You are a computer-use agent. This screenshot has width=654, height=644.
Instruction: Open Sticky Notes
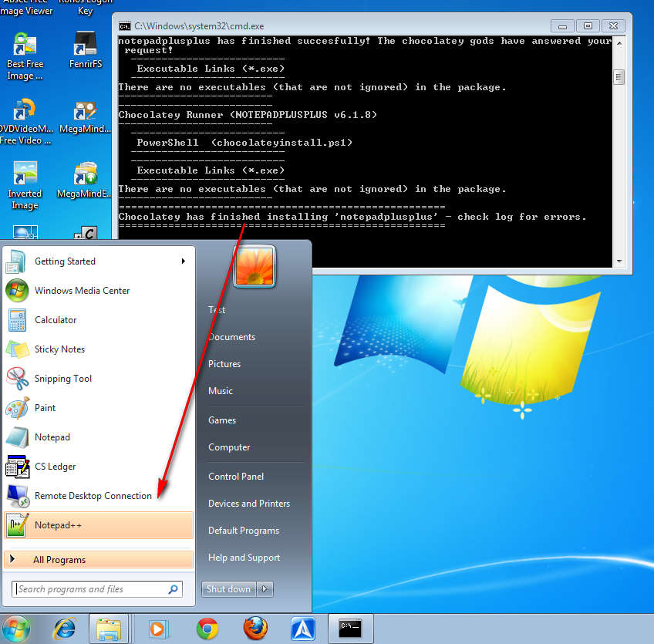59,349
